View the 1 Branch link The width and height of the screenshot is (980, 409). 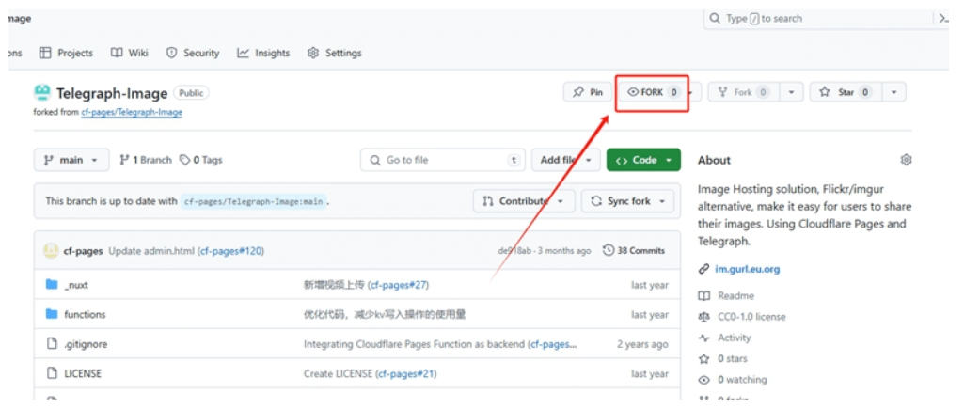point(145,160)
